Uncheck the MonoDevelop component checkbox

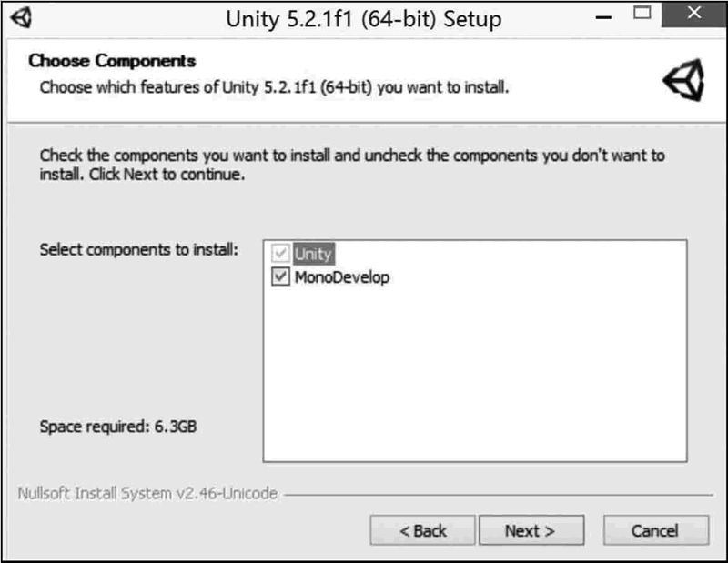(x=280, y=277)
